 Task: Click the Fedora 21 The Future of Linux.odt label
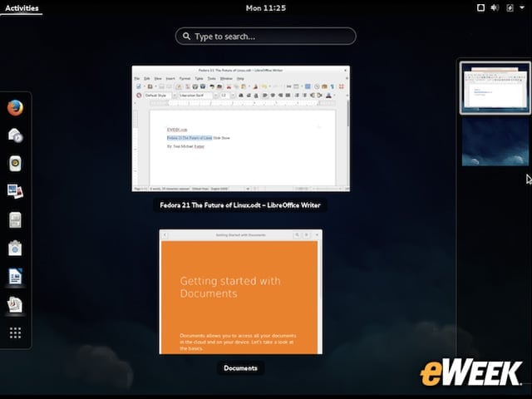pyautogui.click(x=240, y=205)
